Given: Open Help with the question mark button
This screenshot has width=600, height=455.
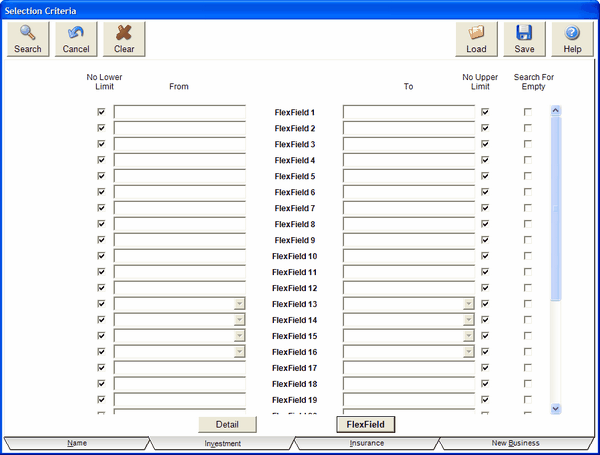Looking at the screenshot, I should 572,39.
